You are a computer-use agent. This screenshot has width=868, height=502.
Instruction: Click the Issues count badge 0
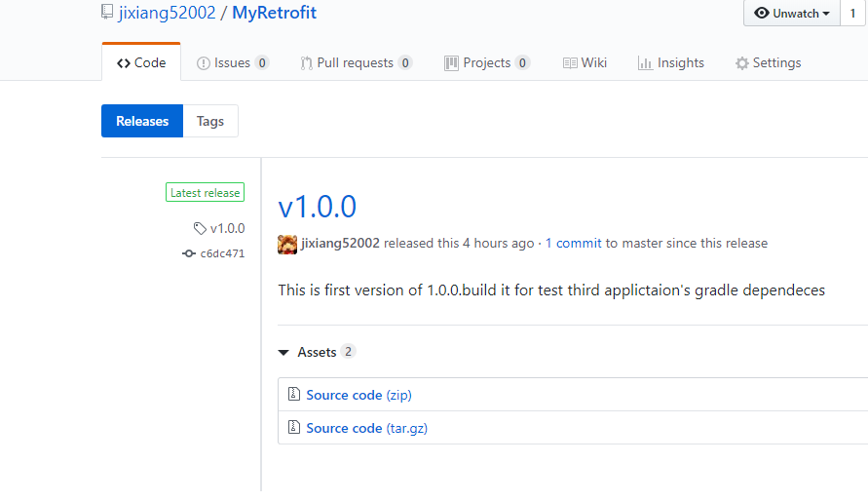(262, 63)
